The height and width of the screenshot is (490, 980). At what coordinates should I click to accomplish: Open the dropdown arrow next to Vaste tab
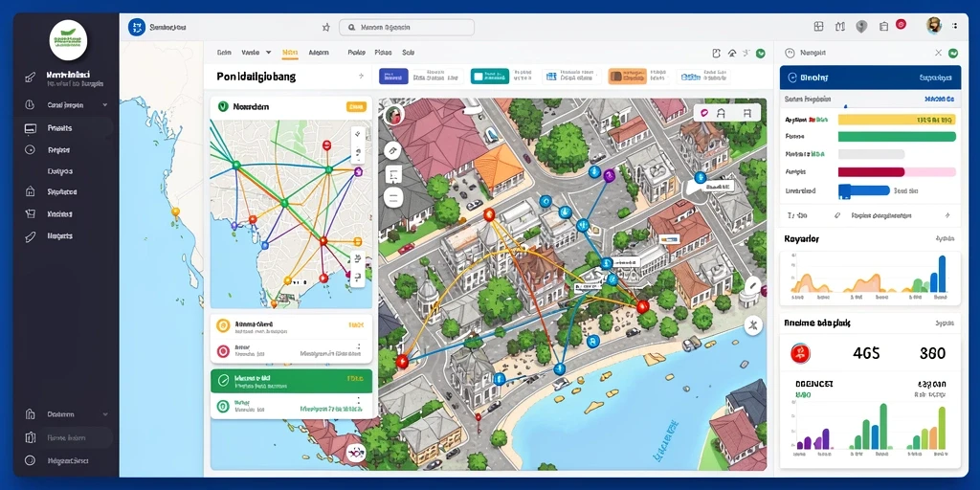click(x=268, y=53)
